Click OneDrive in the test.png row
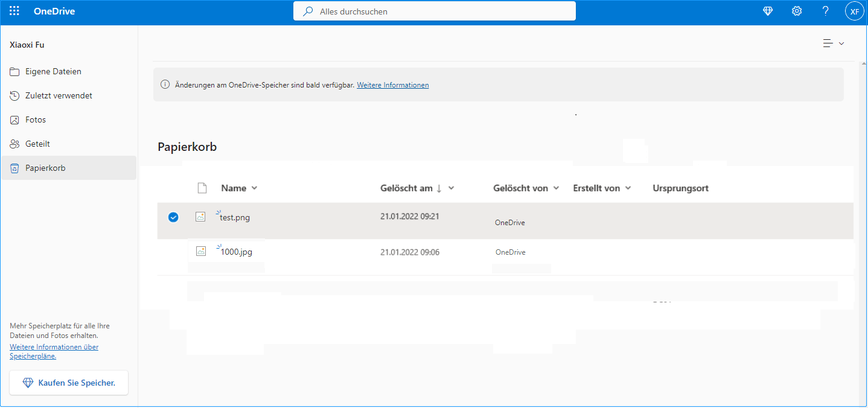 pos(510,223)
